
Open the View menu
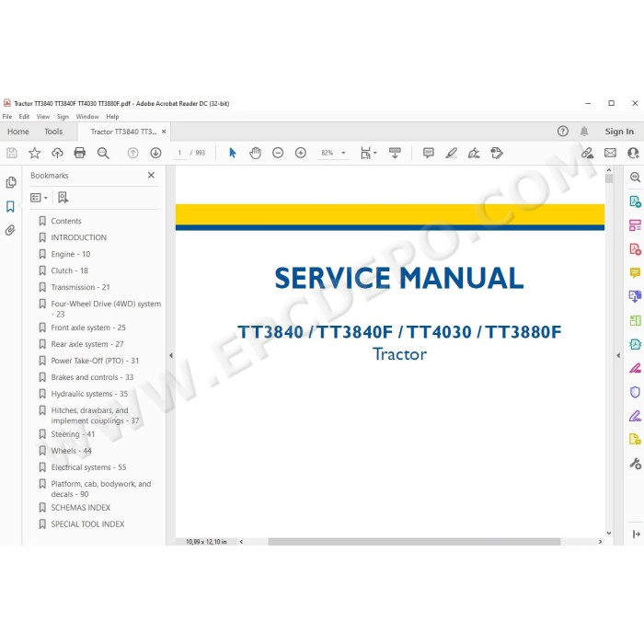(x=43, y=117)
